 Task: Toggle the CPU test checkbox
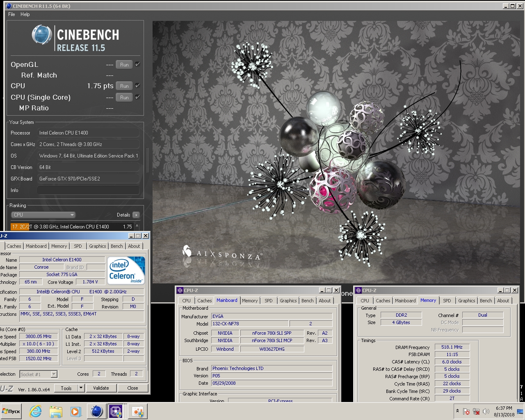(137, 86)
